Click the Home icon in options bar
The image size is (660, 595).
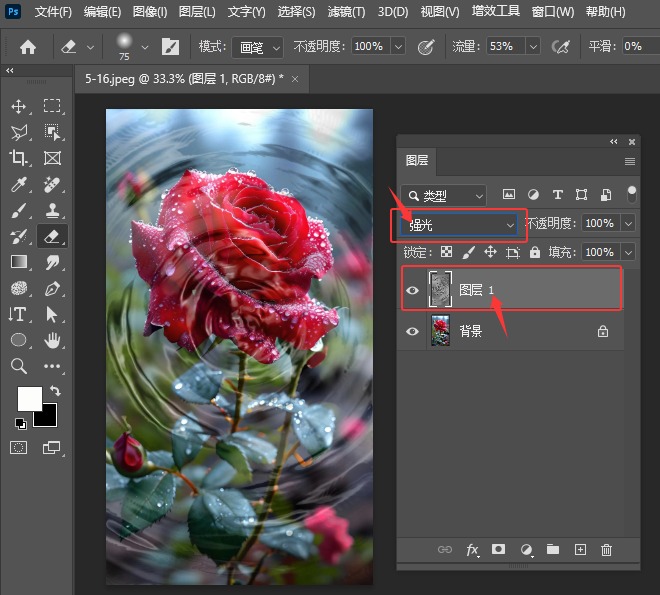tap(28, 47)
